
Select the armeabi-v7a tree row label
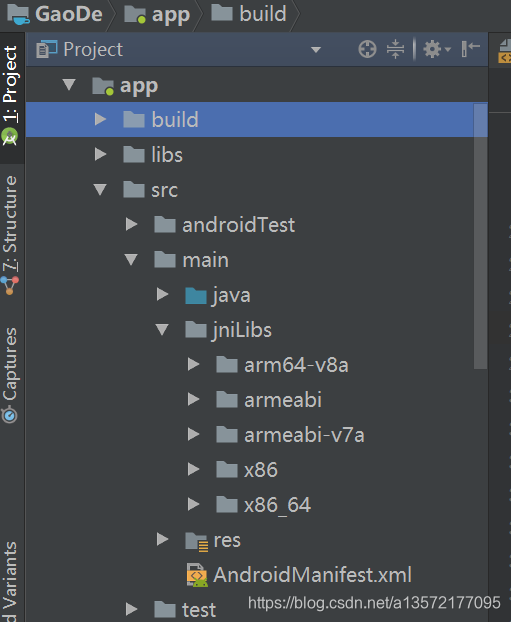click(x=304, y=435)
